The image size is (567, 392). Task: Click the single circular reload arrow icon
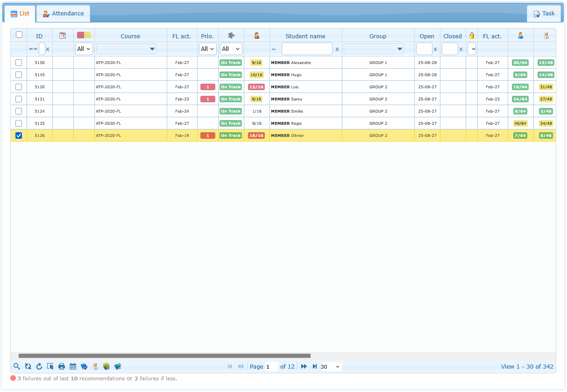pos(39,367)
